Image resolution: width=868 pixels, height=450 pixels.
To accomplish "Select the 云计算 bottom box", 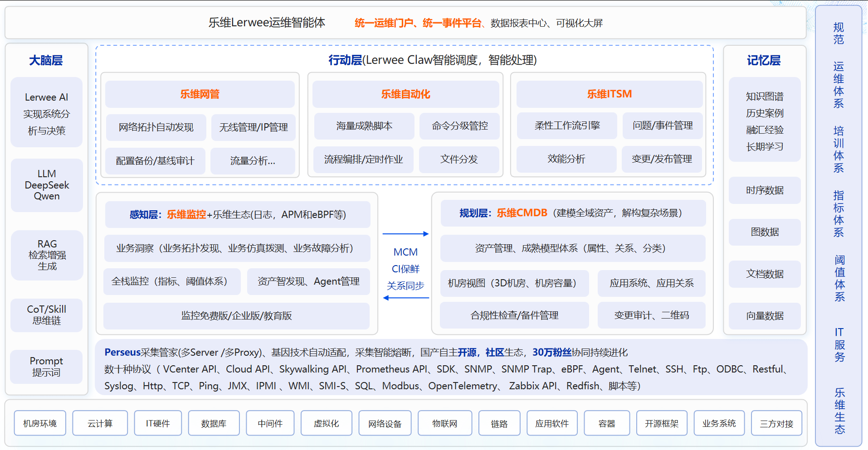I will click(100, 423).
